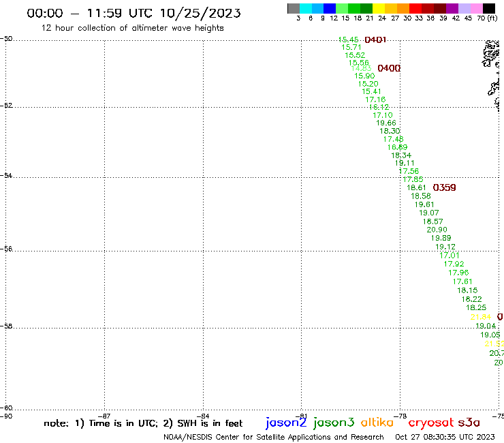Click the 17.92 wave height value

(x=454, y=264)
